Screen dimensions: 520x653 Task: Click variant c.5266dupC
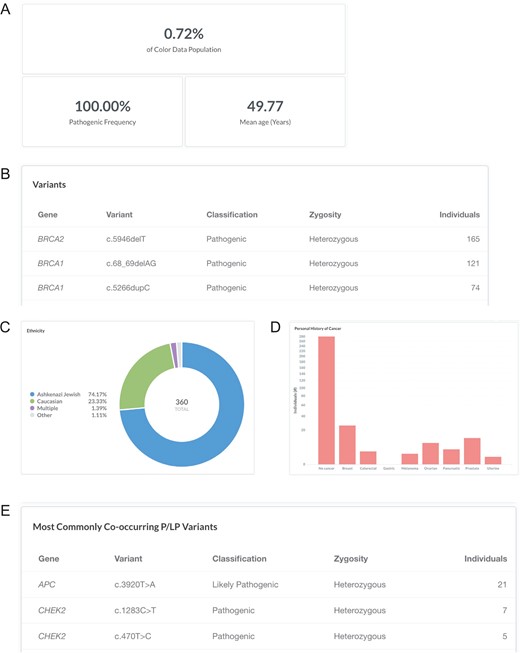click(128, 288)
